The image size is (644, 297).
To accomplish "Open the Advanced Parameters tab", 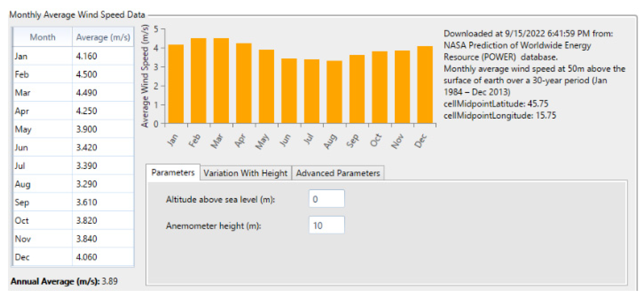I will (338, 173).
